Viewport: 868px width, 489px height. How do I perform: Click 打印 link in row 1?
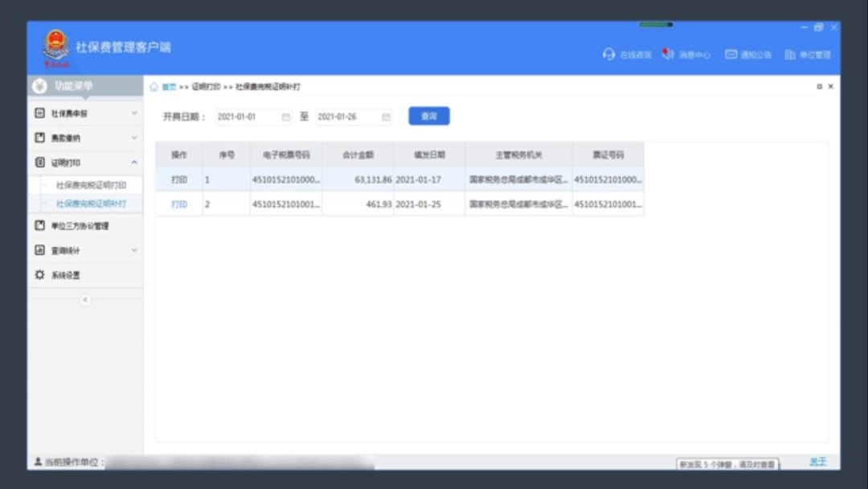pyautogui.click(x=178, y=179)
